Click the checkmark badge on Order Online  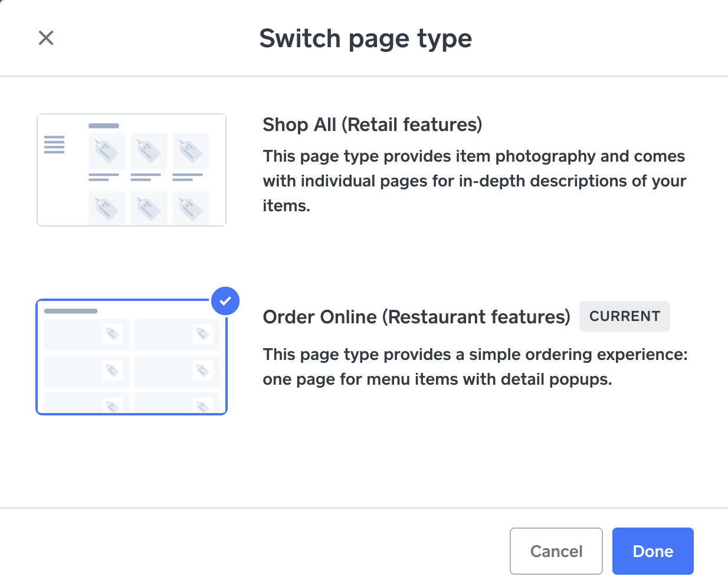[225, 301]
